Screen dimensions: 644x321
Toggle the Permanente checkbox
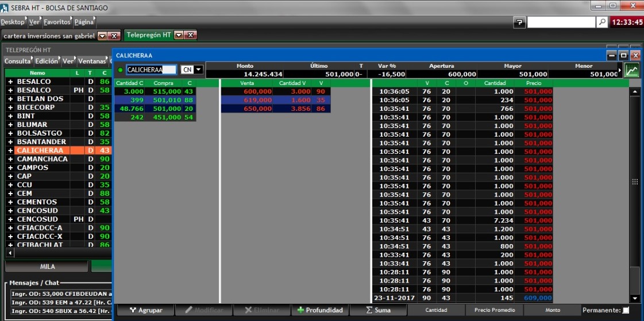[626, 310]
